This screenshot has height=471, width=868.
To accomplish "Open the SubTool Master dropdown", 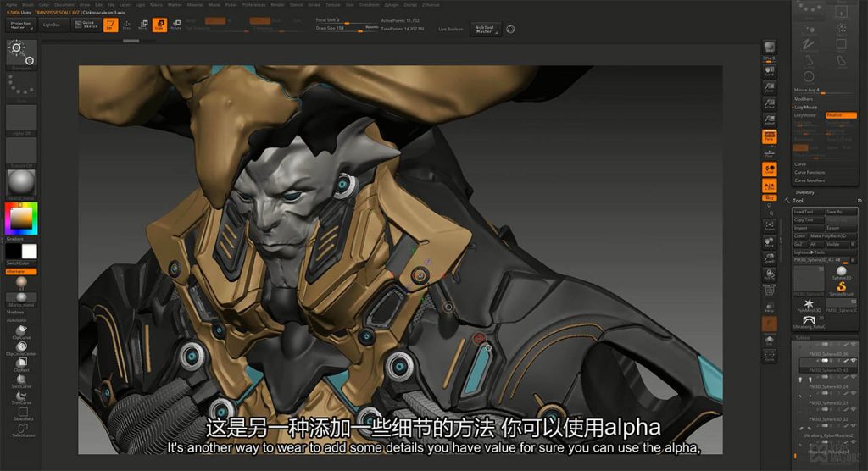I will (486, 29).
